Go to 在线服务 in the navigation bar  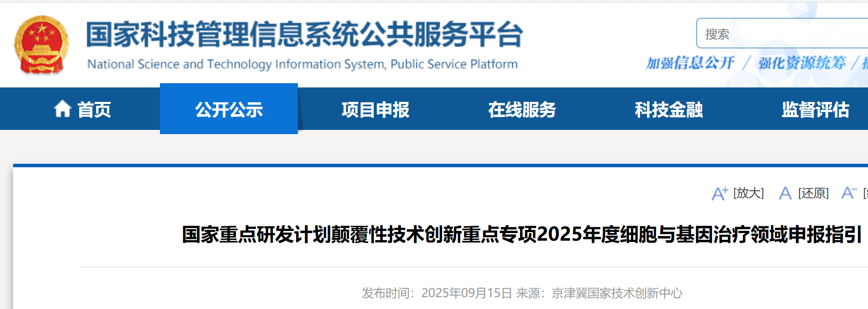tap(522, 110)
